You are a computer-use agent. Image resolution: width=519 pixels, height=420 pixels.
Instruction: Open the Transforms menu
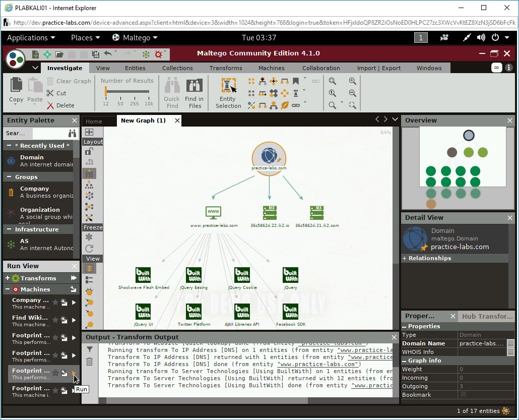(225, 68)
